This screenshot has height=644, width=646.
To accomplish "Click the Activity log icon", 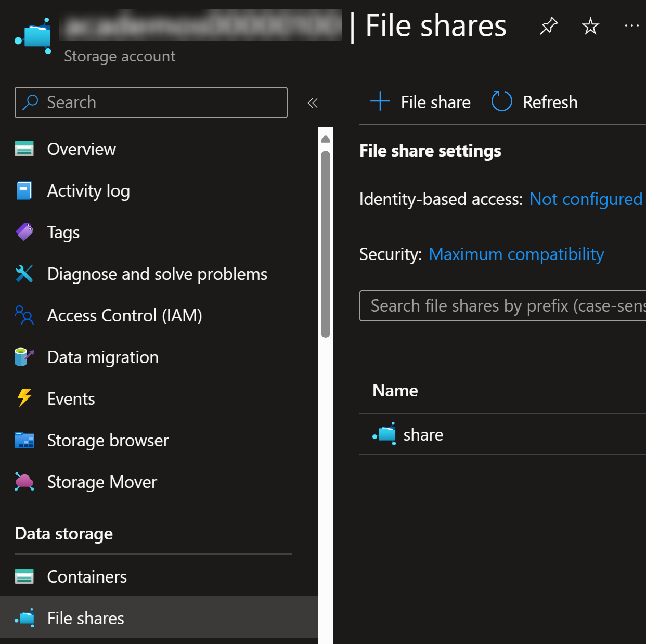I will 24,190.
